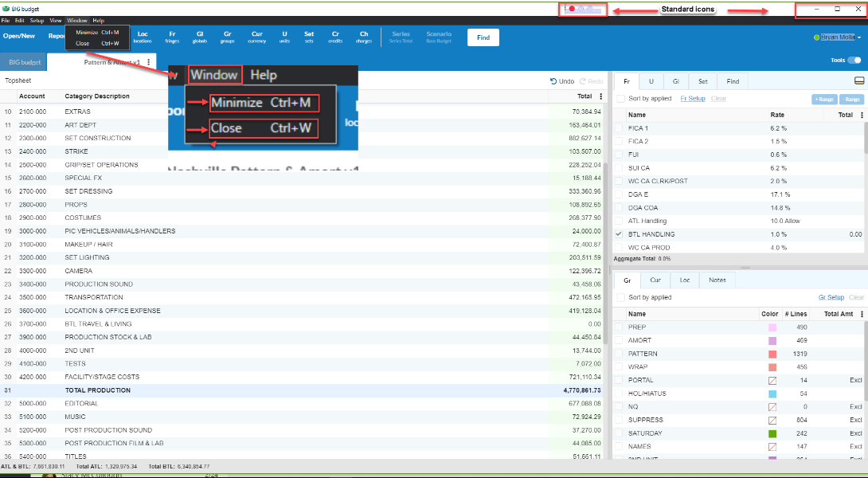
Task: Click the Undo arrow icon
Action: (x=553, y=81)
